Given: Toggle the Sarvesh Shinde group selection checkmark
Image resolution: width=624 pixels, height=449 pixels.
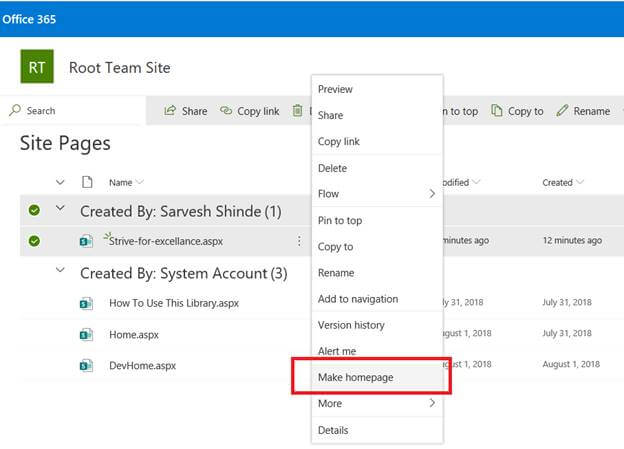Looking at the screenshot, I should [34, 210].
